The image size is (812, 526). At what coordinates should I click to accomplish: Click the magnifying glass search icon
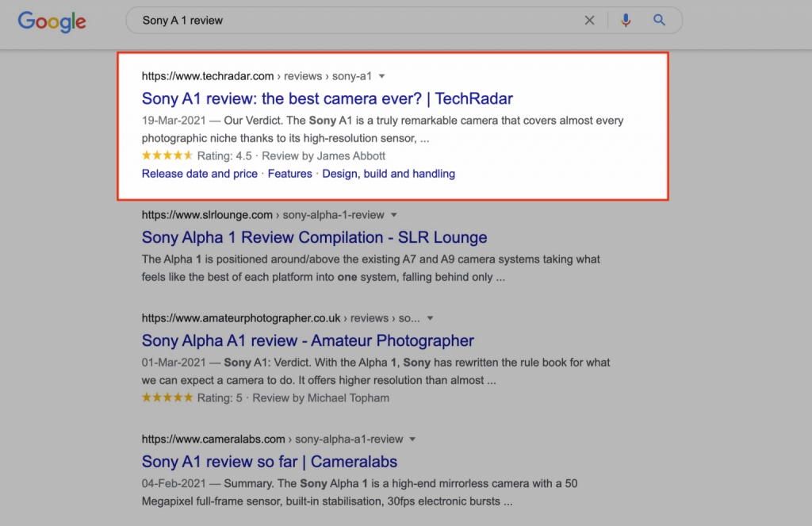(x=659, y=20)
